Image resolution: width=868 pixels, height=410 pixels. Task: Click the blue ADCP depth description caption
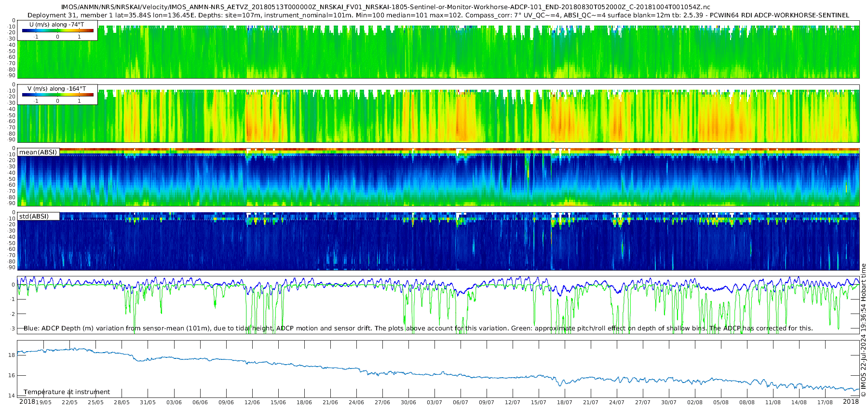point(418,328)
